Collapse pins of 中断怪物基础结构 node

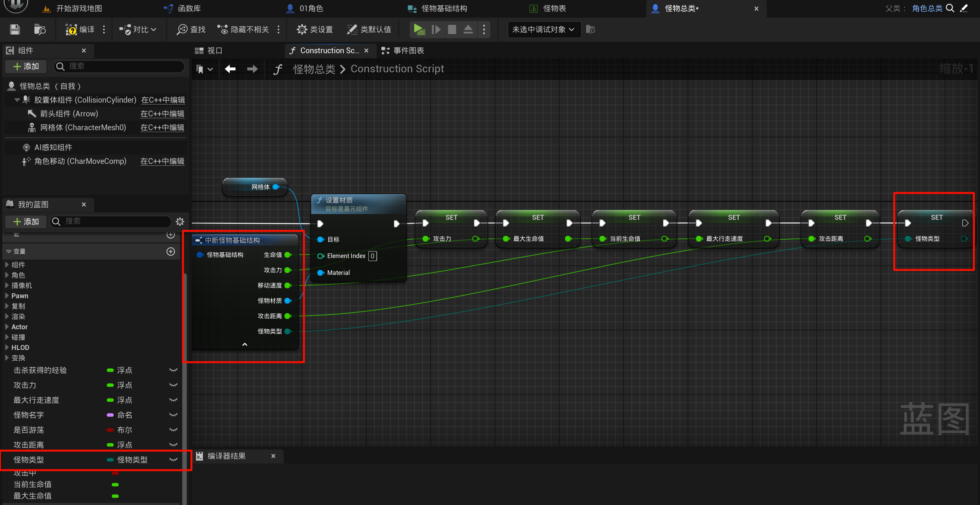(245, 344)
